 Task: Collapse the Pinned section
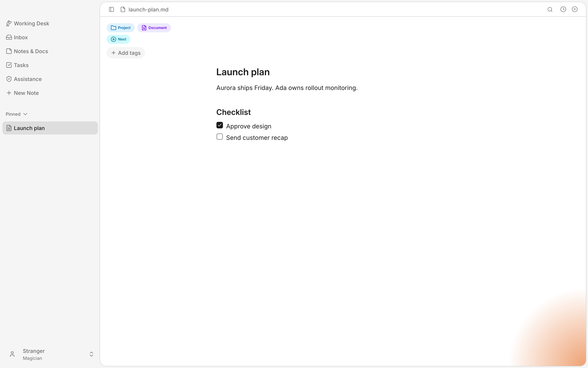pos(17,114)
